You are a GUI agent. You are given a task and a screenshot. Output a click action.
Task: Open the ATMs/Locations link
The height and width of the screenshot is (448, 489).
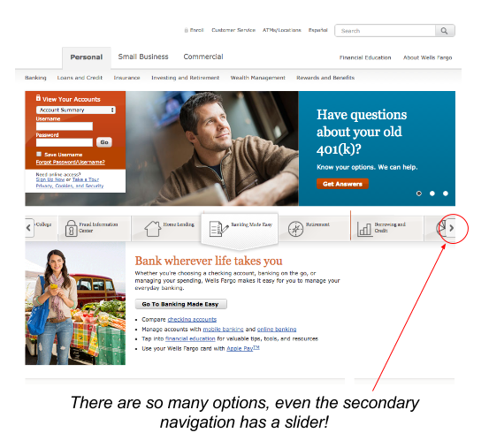coord(281,30)
